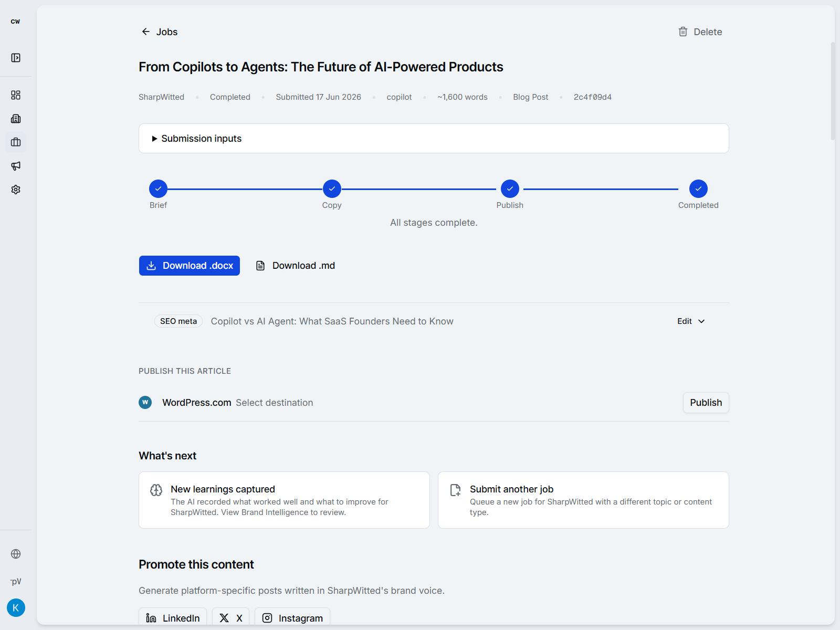
Task: Click the page vertical scrollbar
Action: (833, 91)
